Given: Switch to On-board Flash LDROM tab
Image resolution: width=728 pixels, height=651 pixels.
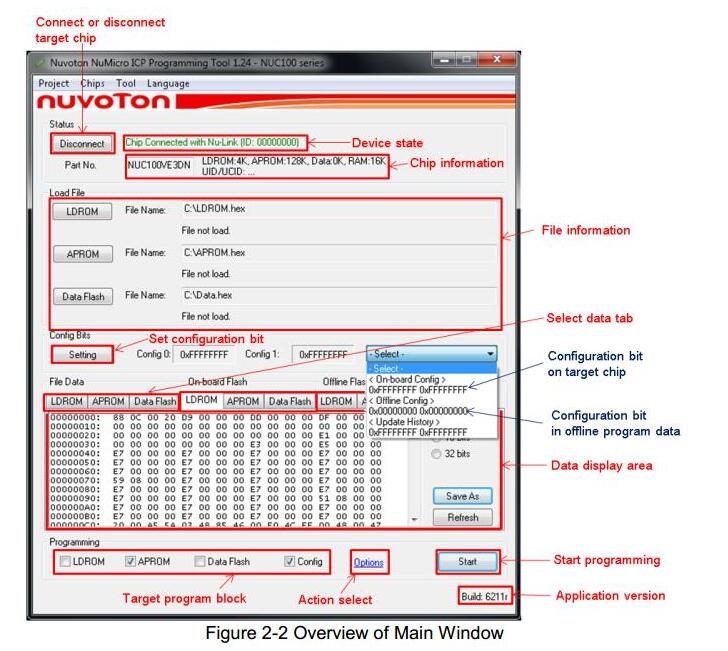Looking at the screenshot, I should [202, 400].
